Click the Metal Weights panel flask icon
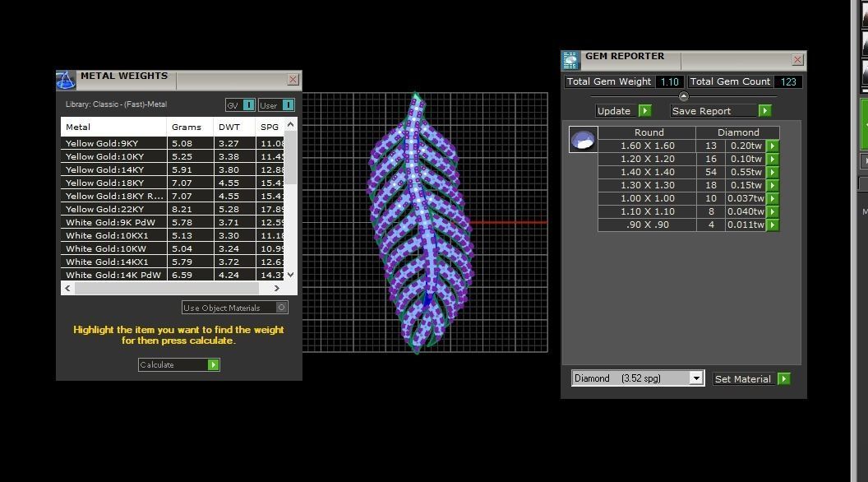 [x=65, y=80]
